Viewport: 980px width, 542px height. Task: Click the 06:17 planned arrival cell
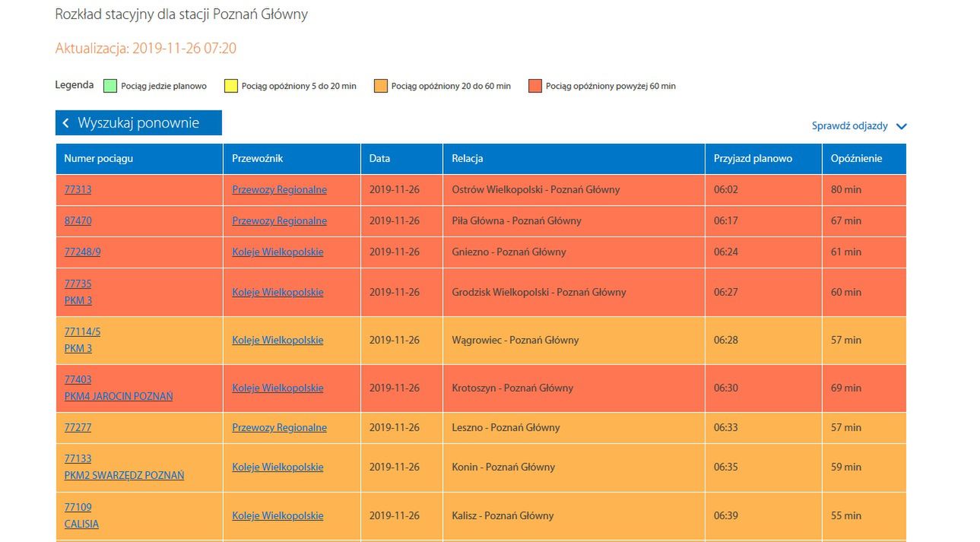(x=763, y=221)
